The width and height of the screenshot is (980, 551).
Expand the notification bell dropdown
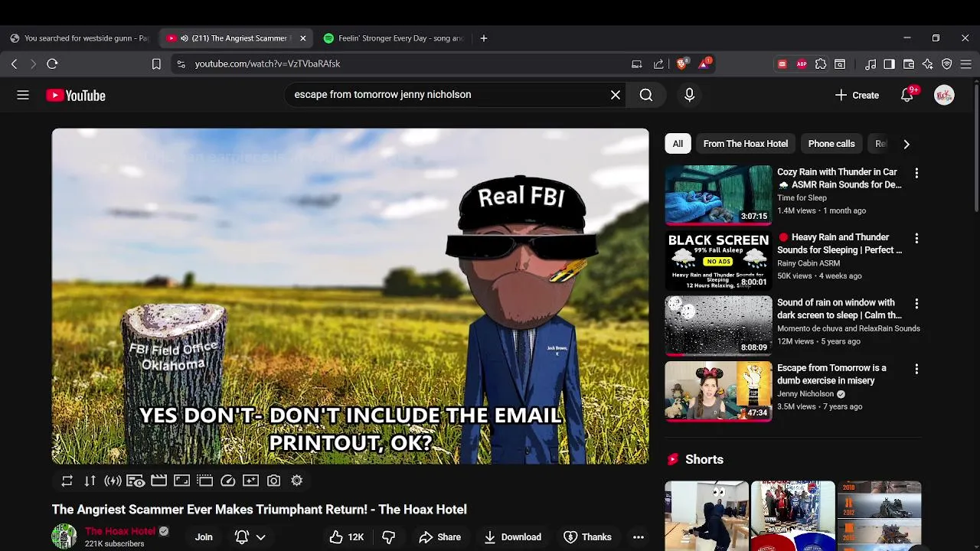[x=260, y=537]
